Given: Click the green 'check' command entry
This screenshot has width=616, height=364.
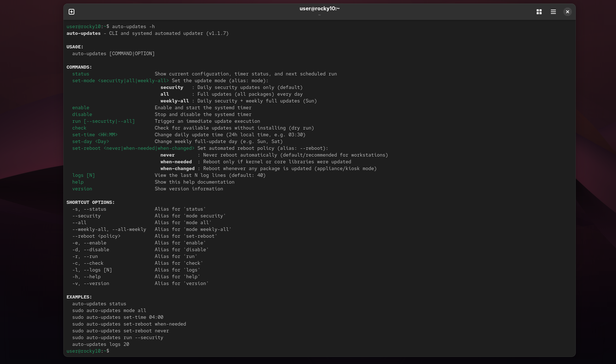Looking at the screenshot, I should (79, 128).
